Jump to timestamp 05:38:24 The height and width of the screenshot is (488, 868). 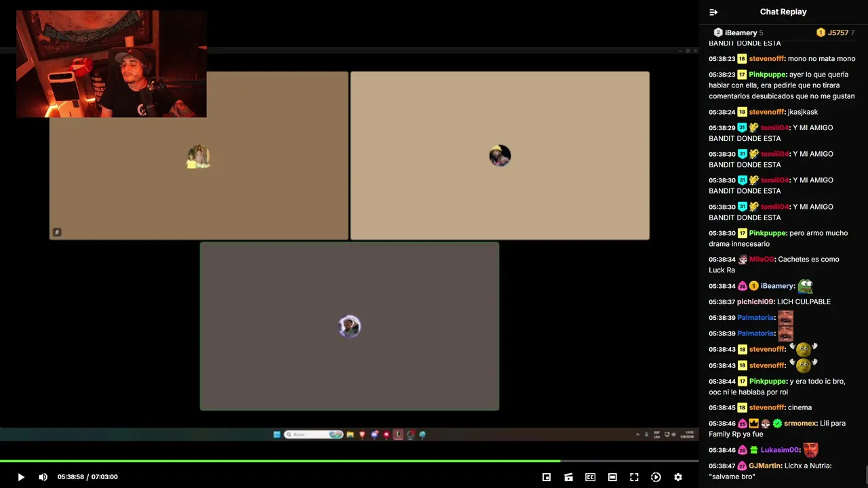tap(722, 112)
